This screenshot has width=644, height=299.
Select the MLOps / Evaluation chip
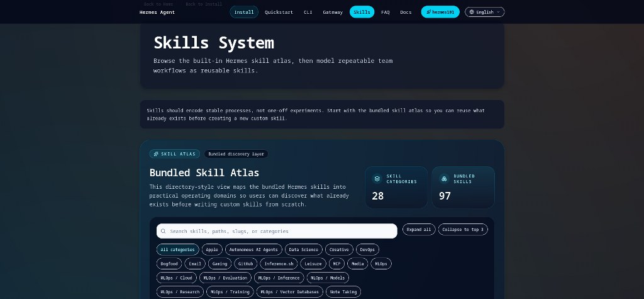point(226,278)
